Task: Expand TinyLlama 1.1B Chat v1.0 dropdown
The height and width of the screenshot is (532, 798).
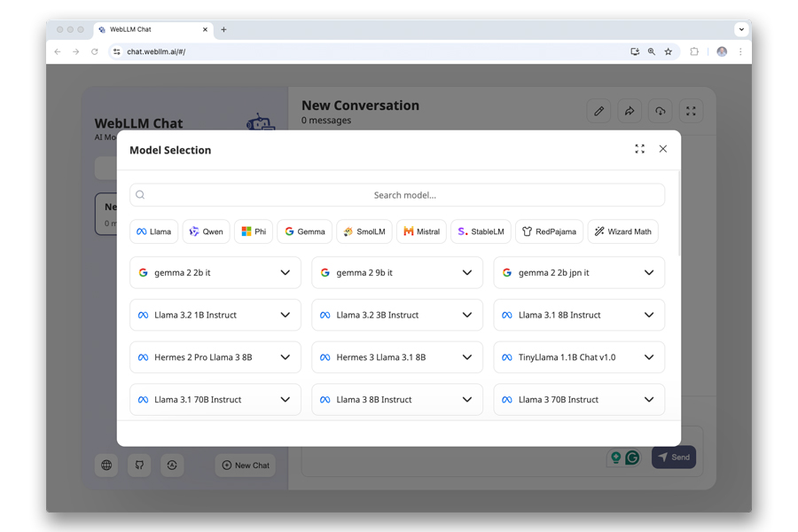Action: (648, 357)
